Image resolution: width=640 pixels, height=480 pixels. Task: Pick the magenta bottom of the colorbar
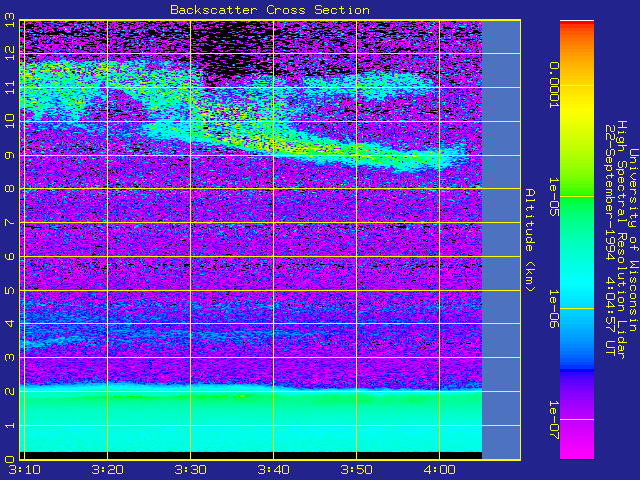(577, 451)
